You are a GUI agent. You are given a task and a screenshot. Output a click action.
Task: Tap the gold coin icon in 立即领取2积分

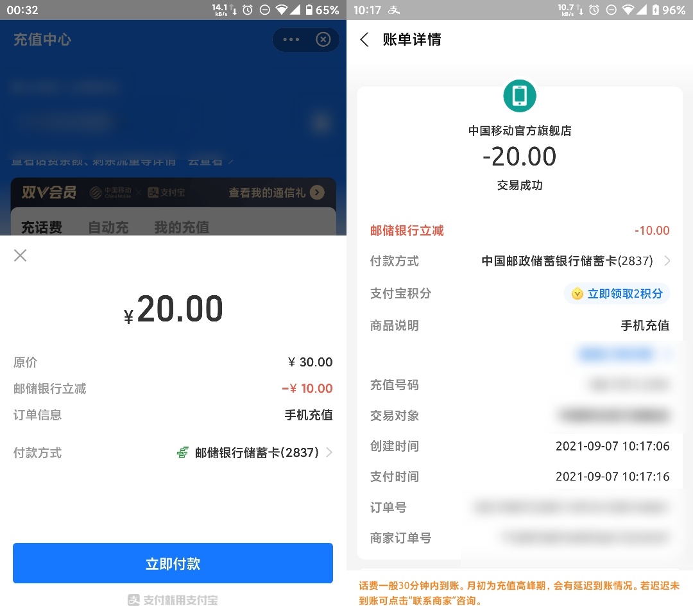point(577,293)
